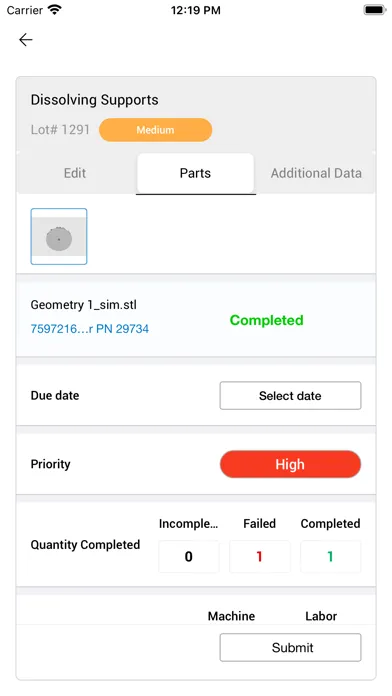Tap the Dissolving Supports title

point(95,100)
